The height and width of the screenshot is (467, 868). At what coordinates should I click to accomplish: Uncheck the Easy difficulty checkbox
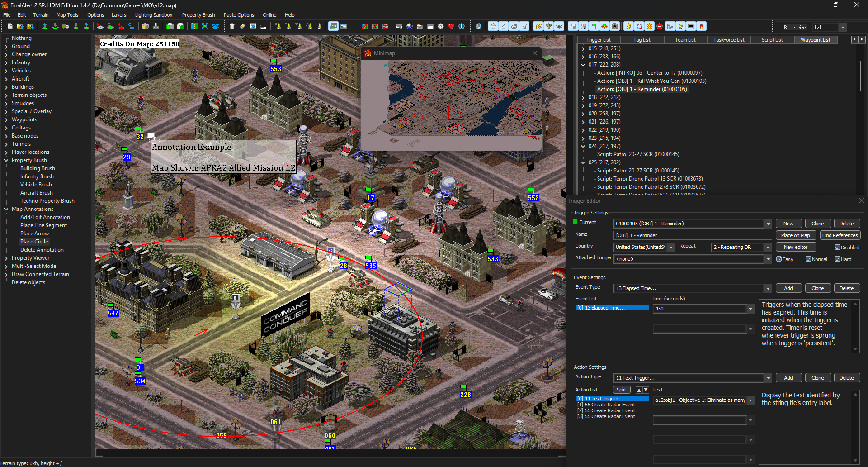pos(779,259)
